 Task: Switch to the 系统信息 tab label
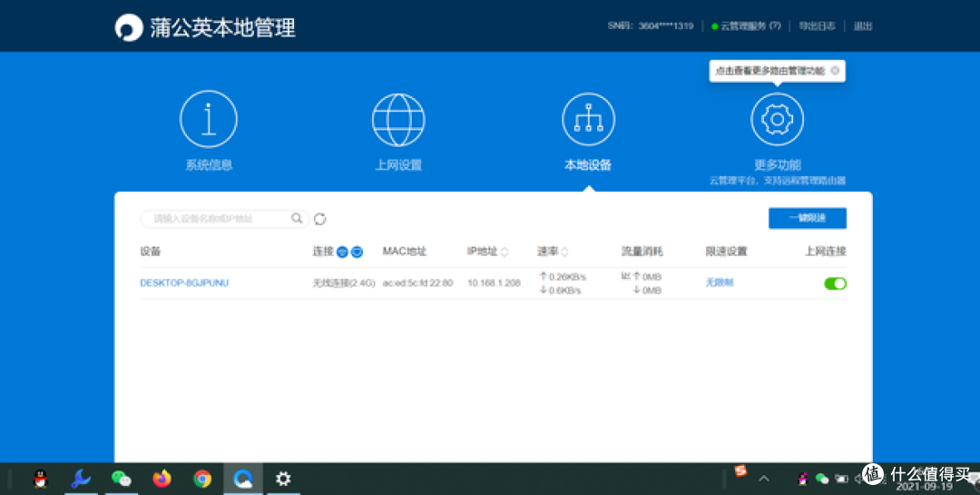point(209,165)
